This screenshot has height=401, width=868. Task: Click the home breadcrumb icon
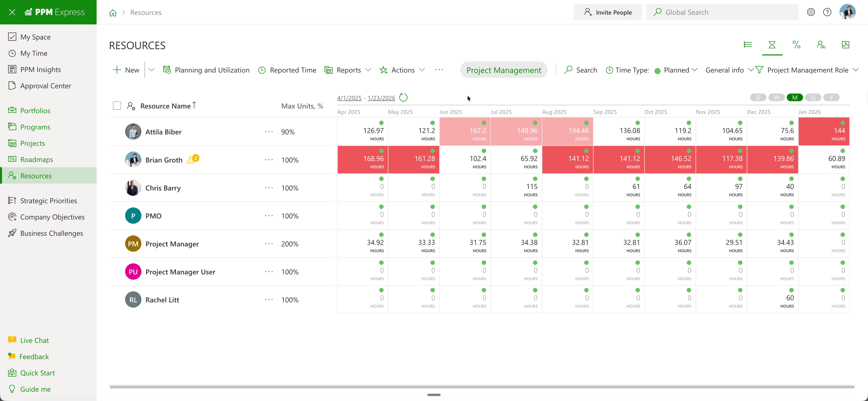tap(113, 13)
